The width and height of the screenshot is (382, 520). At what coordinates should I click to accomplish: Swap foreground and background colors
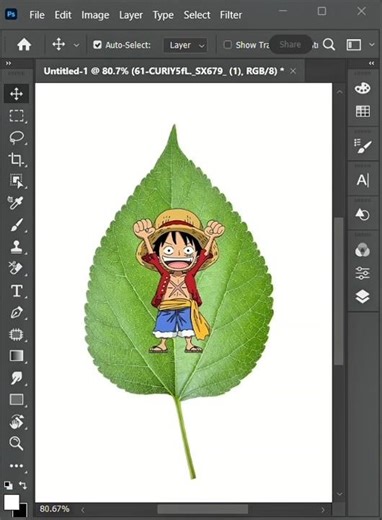click(23, 485)
